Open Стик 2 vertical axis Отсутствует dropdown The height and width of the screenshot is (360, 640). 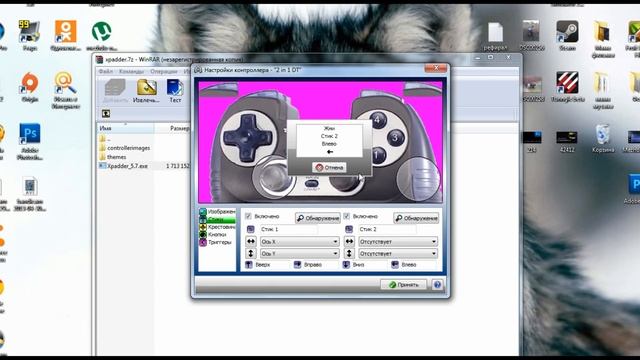(x=398, y=253)
